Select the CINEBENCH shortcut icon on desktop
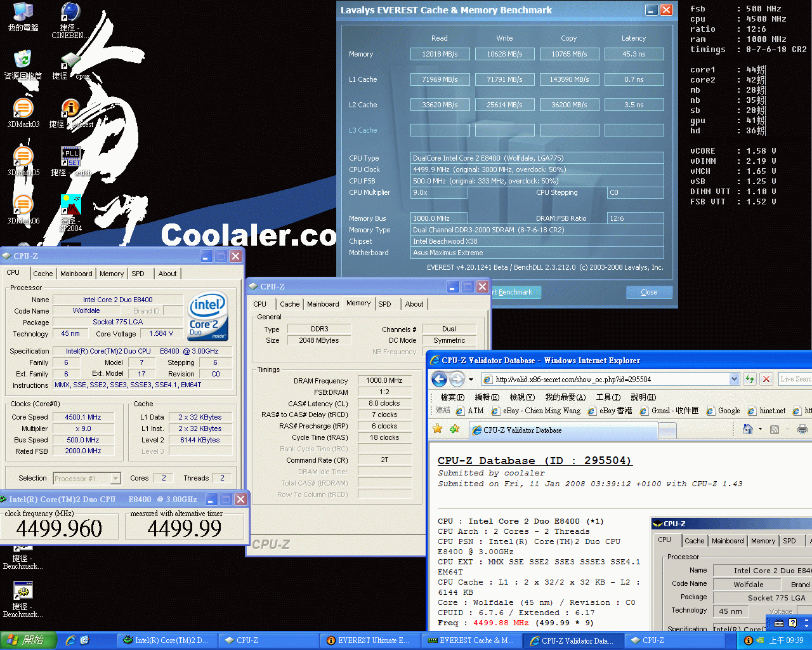 point(70,19)
